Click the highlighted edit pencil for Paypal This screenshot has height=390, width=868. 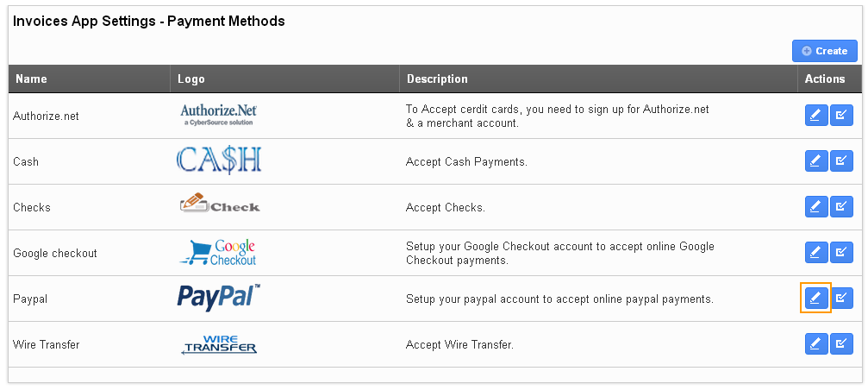point(816,298)
